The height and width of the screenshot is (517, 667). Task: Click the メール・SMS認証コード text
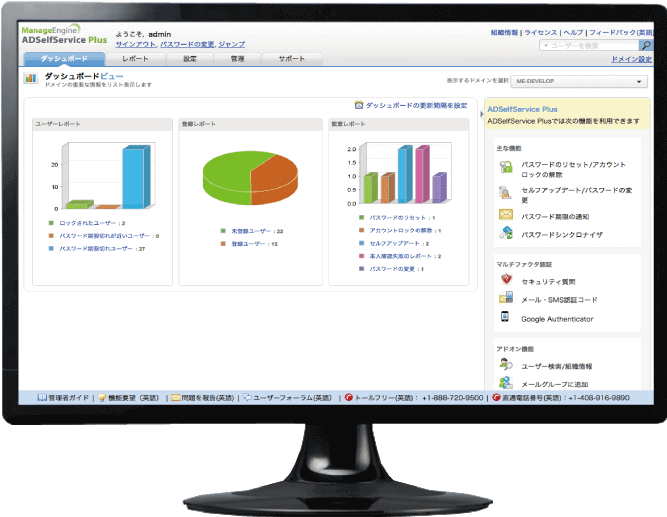559,300
